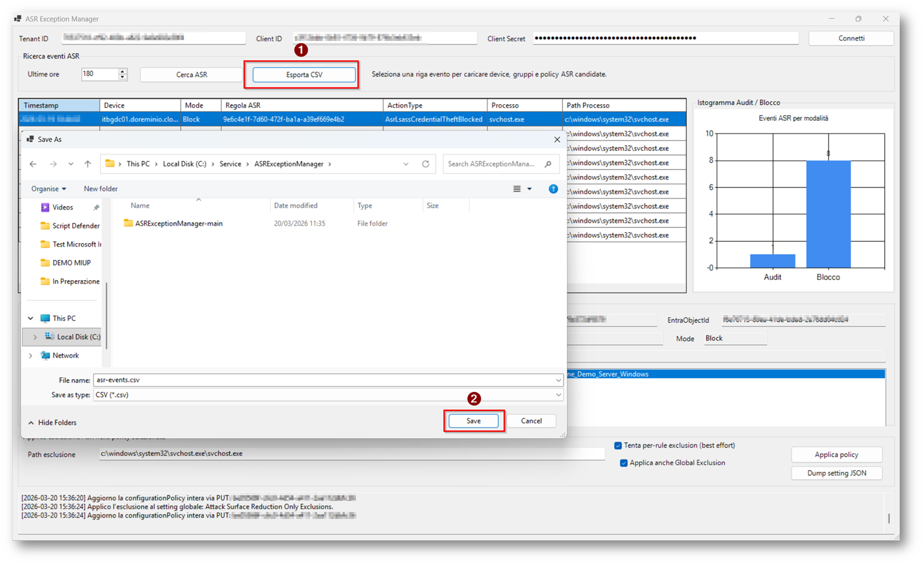Uncheck Applica anche Global Exclusion
Image resolution: width=924 pixels, height=565 pixels.
(x=624, y=463)
